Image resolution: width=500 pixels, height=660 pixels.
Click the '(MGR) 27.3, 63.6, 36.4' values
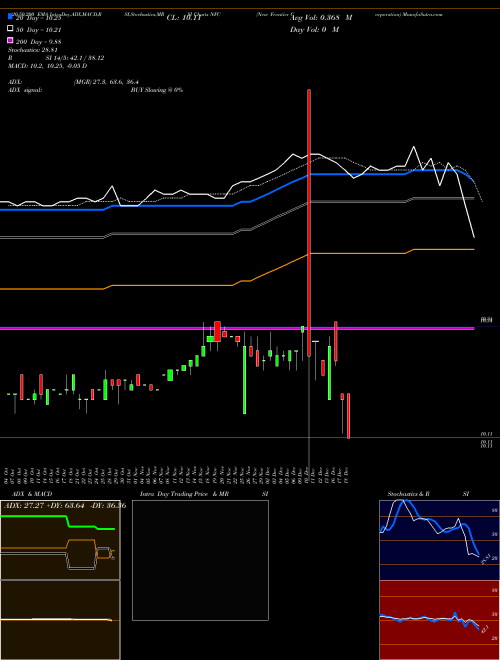pos(106,82)
